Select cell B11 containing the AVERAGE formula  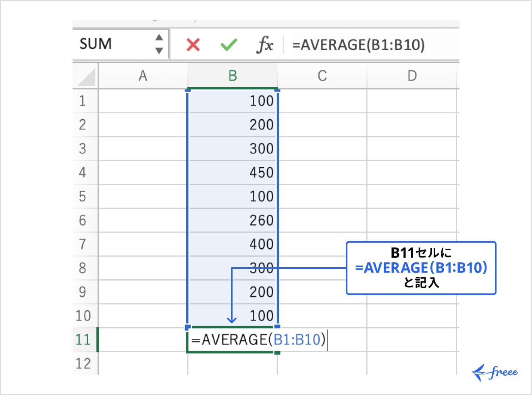pyautogui.click(x=233, y=340)
